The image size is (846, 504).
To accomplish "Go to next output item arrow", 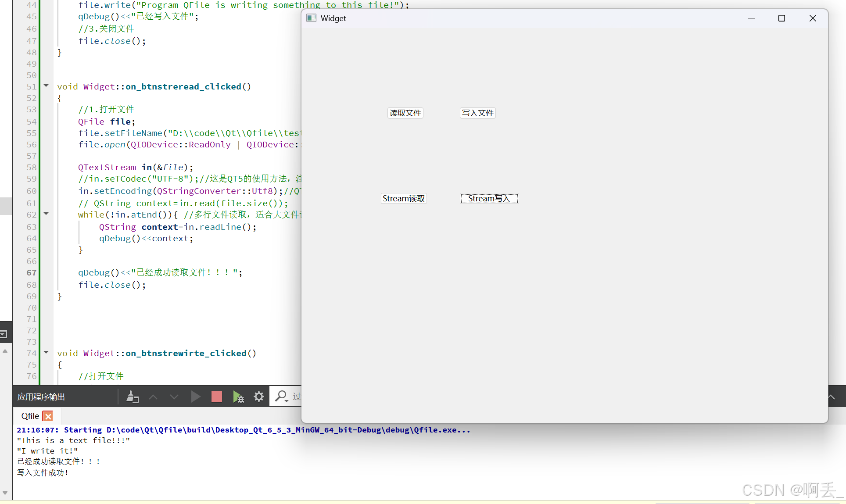I will [x=174, y=397].
